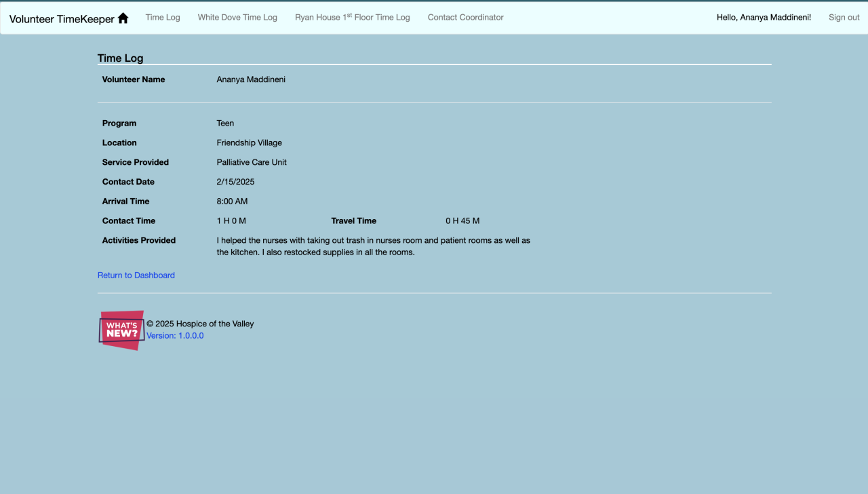The width and height of the screenshot is (868, 494).
Task: Click the 2/15/2025 contact date value
Action: point(236,182)
